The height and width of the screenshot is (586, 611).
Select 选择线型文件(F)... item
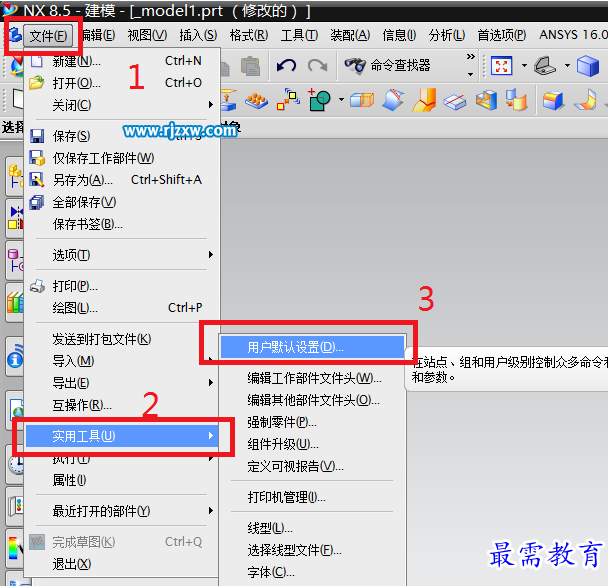[x=312, y=551]
